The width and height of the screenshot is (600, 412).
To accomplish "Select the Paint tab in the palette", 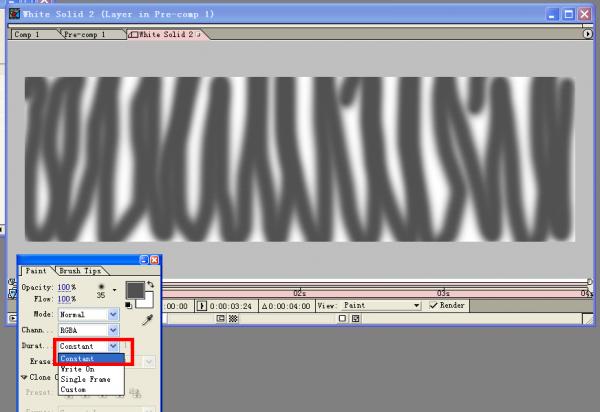I will (36, 271).
